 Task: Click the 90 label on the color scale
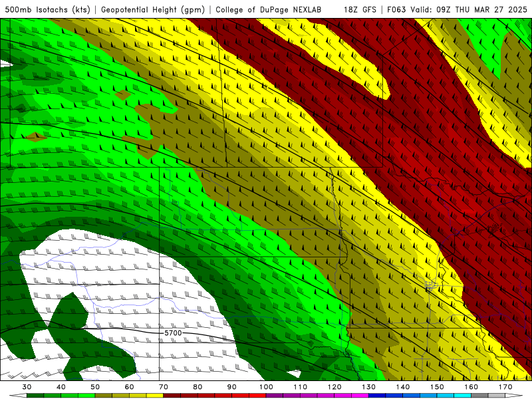click(231, 387)
